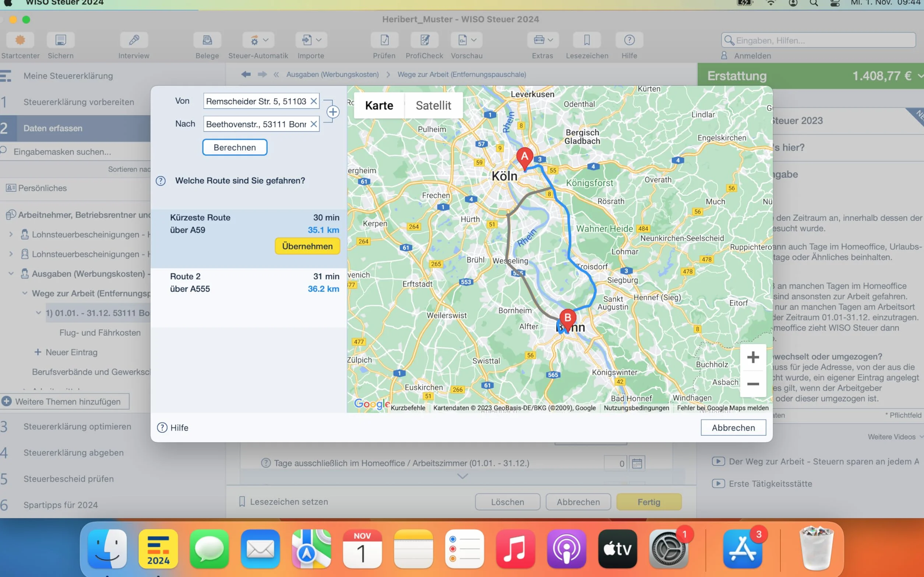Expand the Extras toolbar dropdown
Image resolution: width=924 pixels, height=577 pixels.
click(x=543, y=40)
